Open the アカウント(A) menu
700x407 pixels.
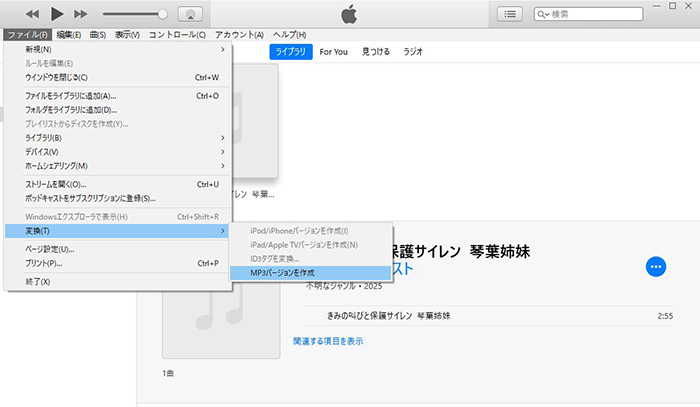(x=239, y=35)
